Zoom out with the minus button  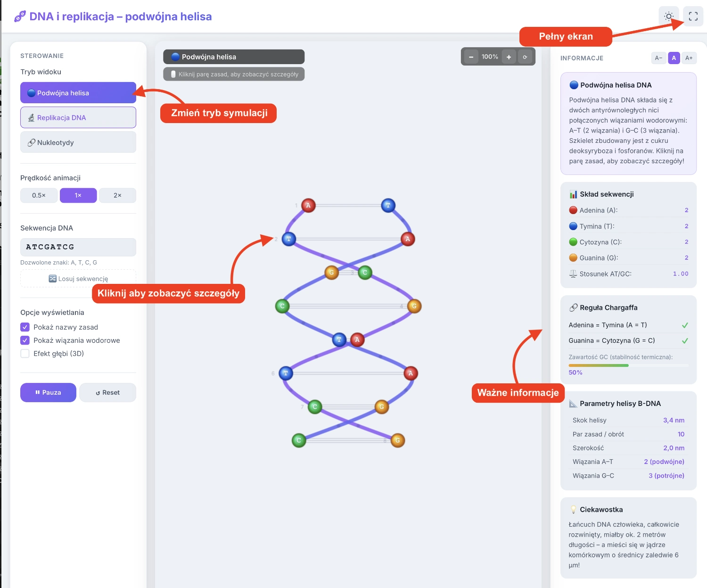(471, 57)
